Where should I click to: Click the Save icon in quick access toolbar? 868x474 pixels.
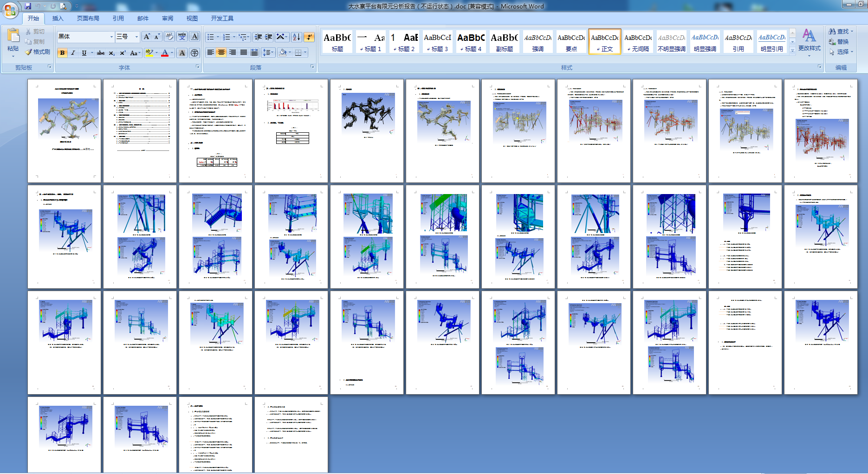tap(28, 6)
